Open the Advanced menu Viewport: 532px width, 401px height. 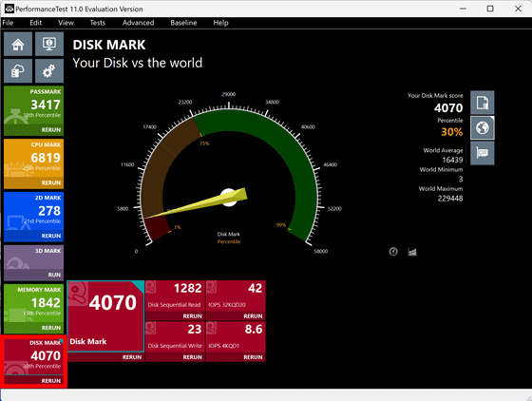(138, 23)
